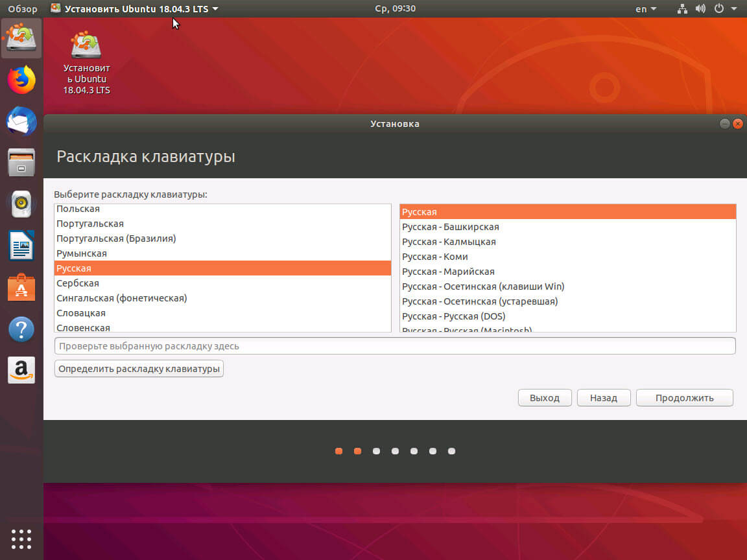Screen dimensions: 747x560
Task: Select Польская in the language list
Action: point(222,209)
